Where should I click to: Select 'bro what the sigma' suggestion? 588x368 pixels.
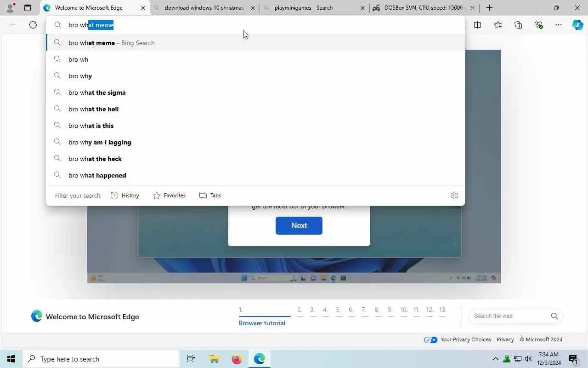255,92
